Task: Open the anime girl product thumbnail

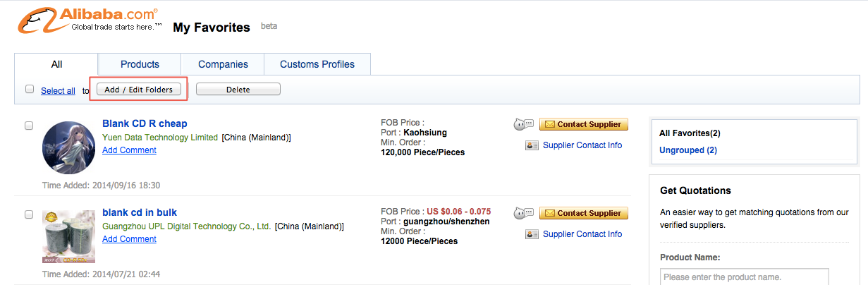Action: [x=68, y=147]
